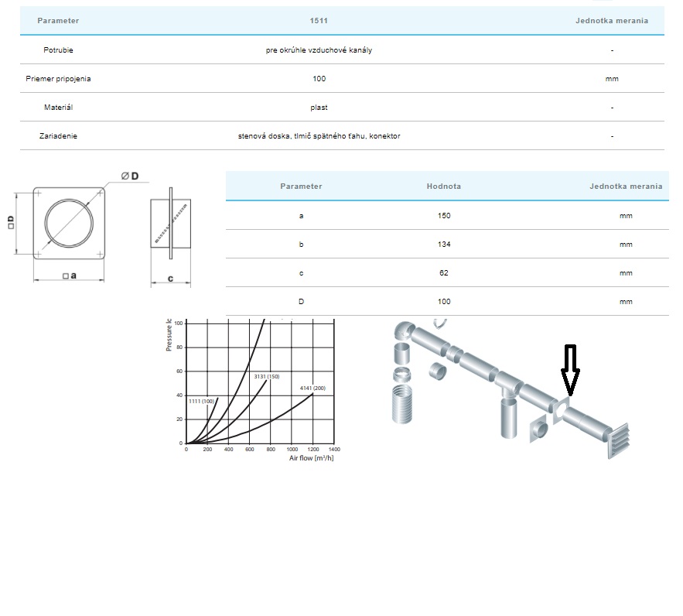Click the 1511 column header
The image size is (683, 616).
[x=319, y=21]
